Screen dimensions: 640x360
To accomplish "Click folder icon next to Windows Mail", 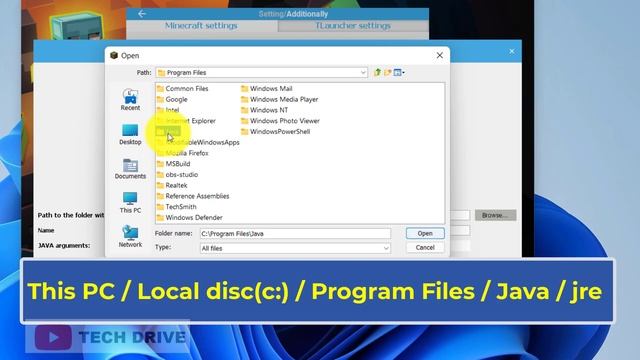I will click(244, 89).
